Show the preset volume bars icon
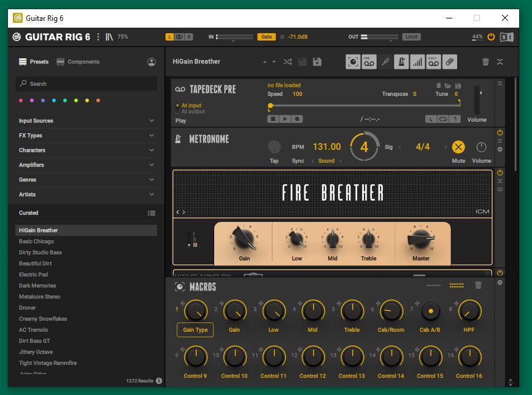Viewport: 532px width, 395px height. (x=417, y=62)
